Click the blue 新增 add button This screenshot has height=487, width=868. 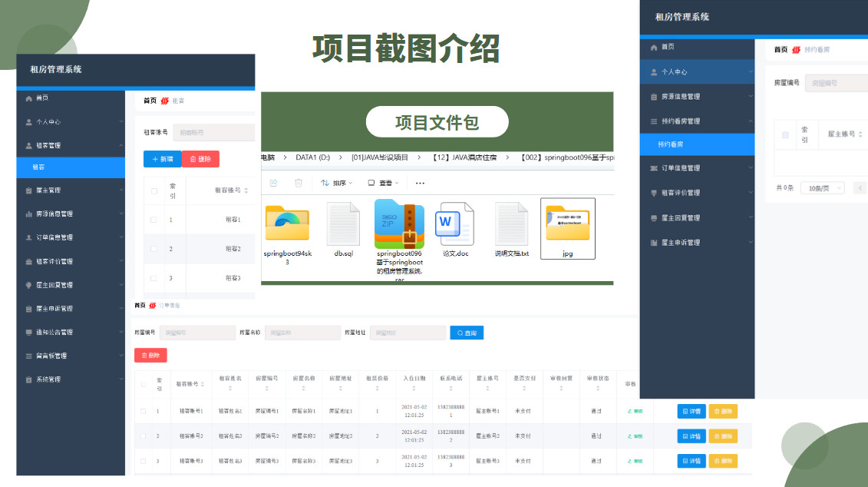tap(162, 159)
